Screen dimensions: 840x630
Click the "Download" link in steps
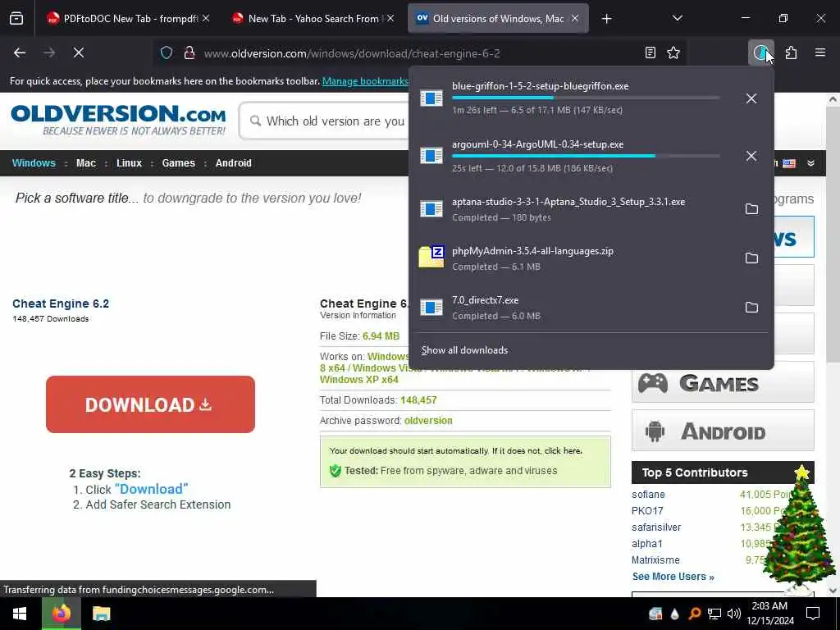151,489
